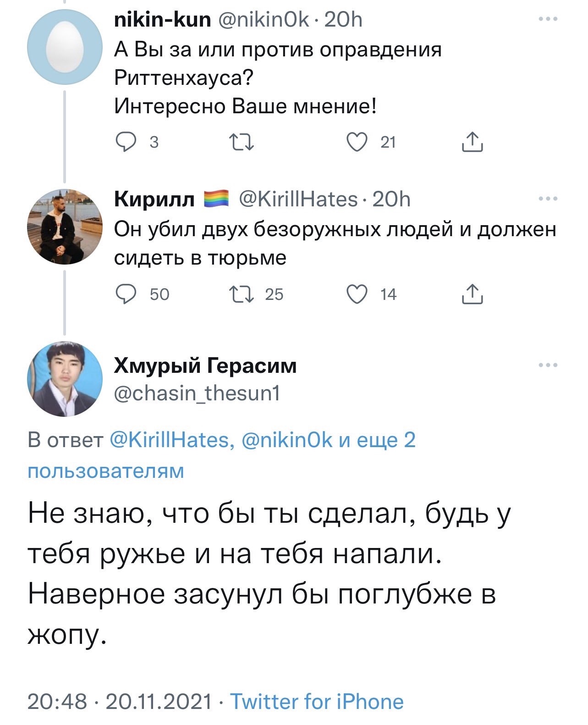Reply to Кирилл's tweet with 50 replies
The image size is (588, 725).
tap(125, 294)
